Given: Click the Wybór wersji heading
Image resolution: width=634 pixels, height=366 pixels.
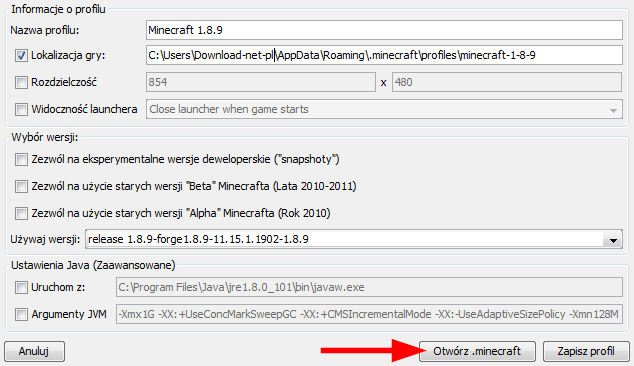Looking at the screenshot, I should pos(44,138).
